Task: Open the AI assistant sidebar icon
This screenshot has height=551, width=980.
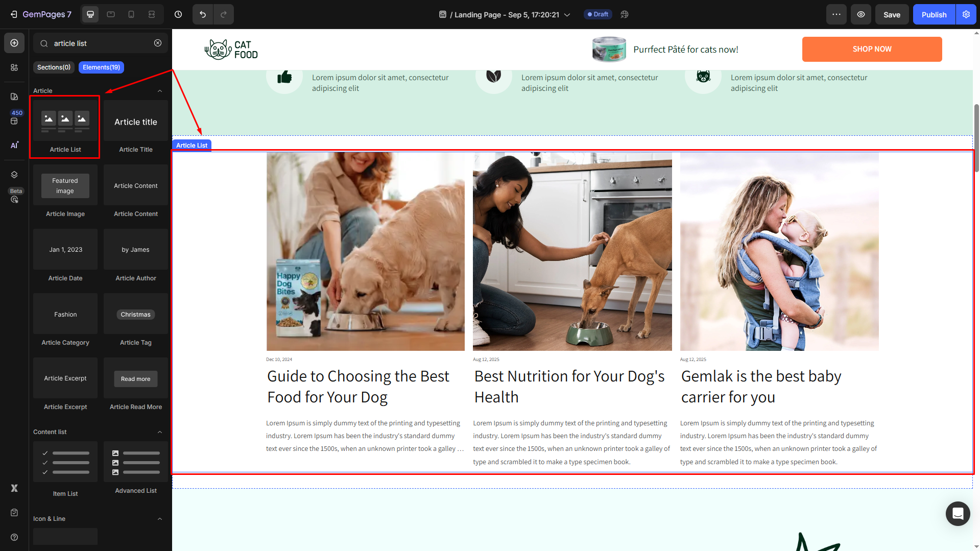Action: 14,145
